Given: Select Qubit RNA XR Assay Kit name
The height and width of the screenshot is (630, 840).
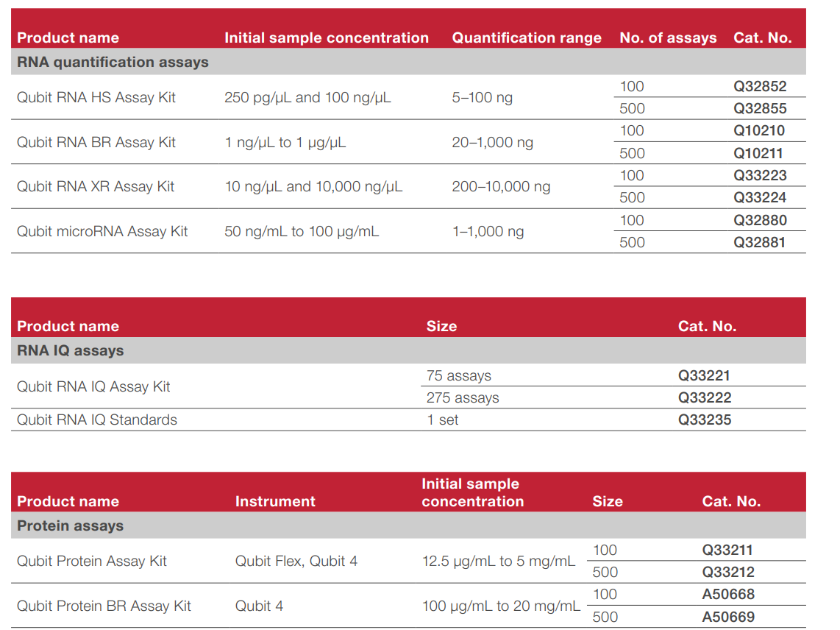Looking at the screenshot, I should click(x=96, y=187).
